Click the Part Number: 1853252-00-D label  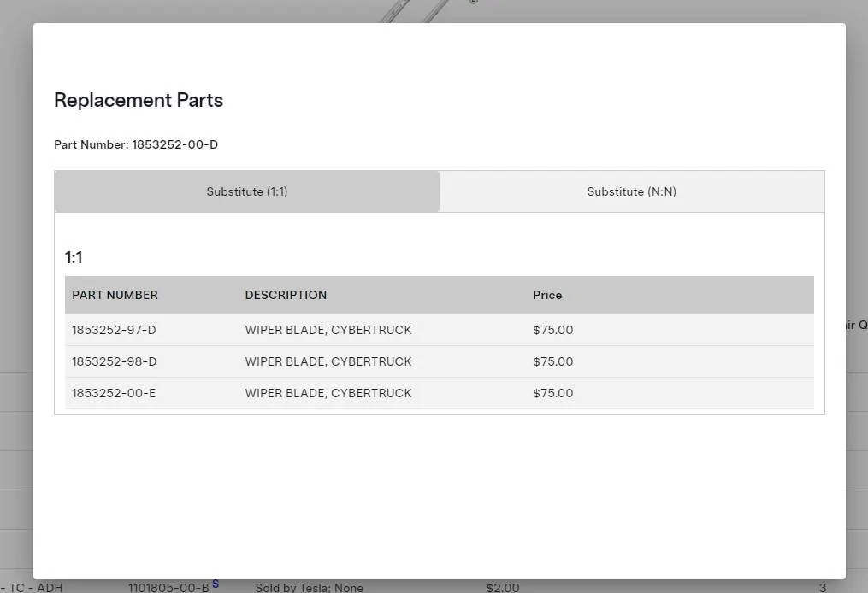(136, 144)
